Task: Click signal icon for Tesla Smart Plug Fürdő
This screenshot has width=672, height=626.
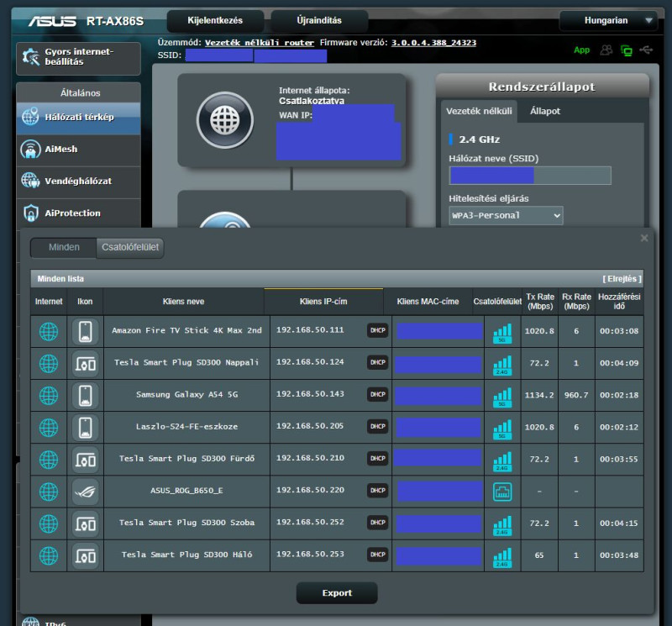Action: tap(502, 461)
